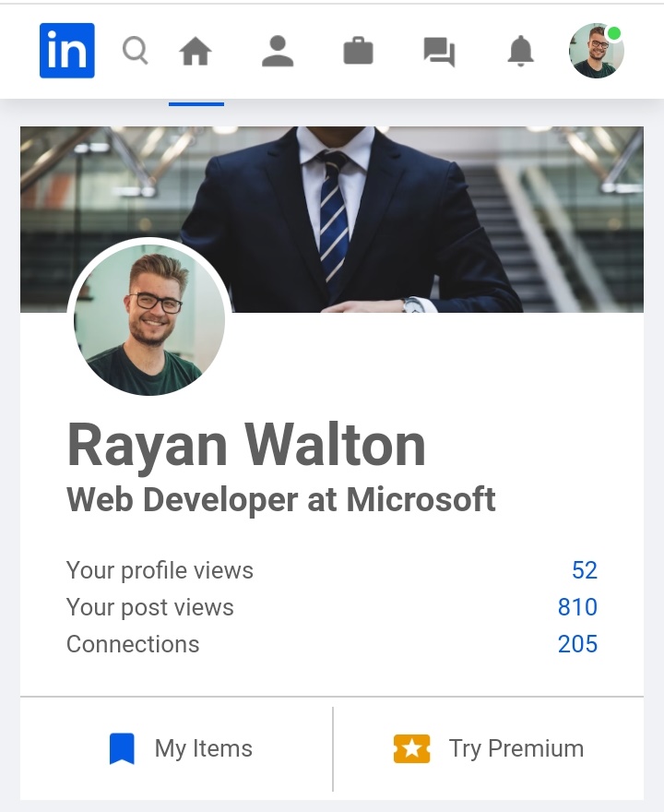Click the profile views count 52
Screen dimensions: 664x812
(x=584, y=570)
